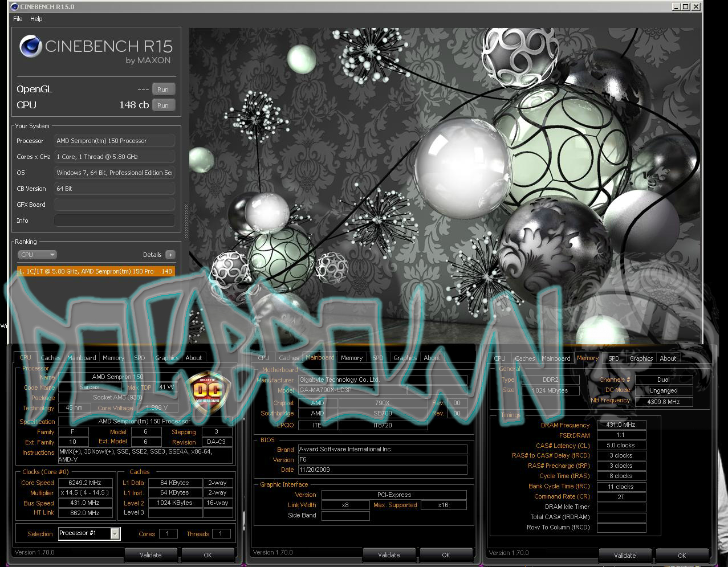Open SPD tab in first CPU-Z window
The image size is (728, 567).
click(140, 358)
